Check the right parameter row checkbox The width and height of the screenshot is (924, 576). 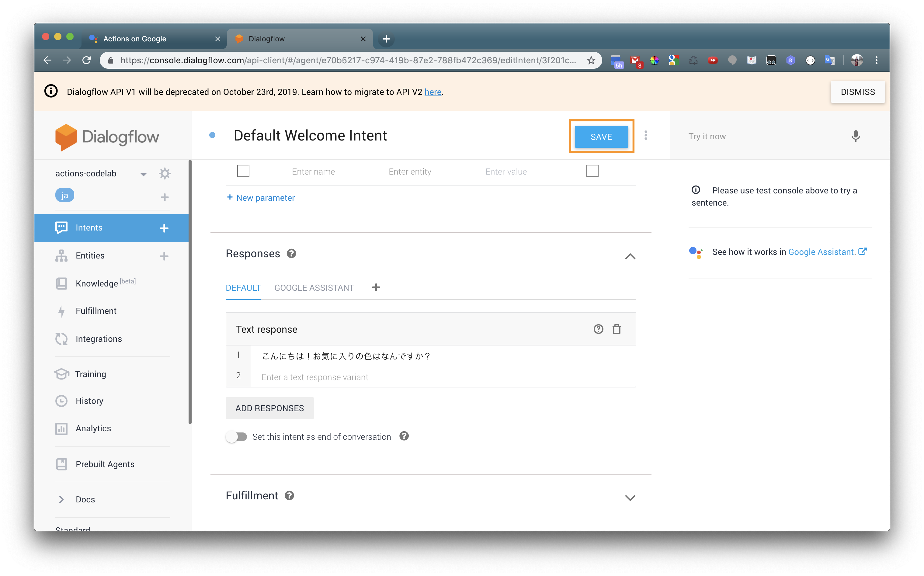pyautogui.click(x=592, y=171)
